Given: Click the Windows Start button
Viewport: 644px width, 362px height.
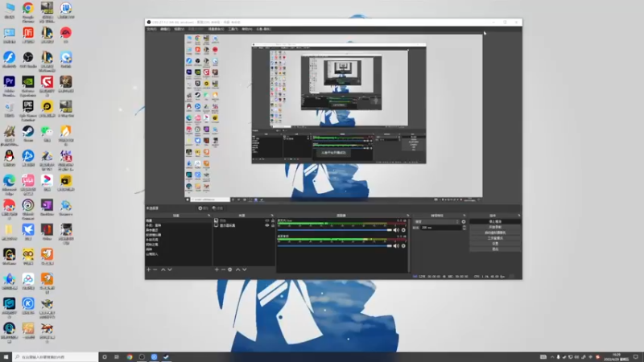Looking at the screenshot, I should (6, 357).
